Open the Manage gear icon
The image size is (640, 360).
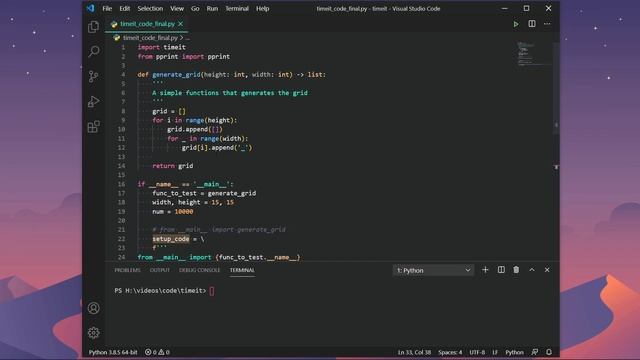[x=93, y=333]
